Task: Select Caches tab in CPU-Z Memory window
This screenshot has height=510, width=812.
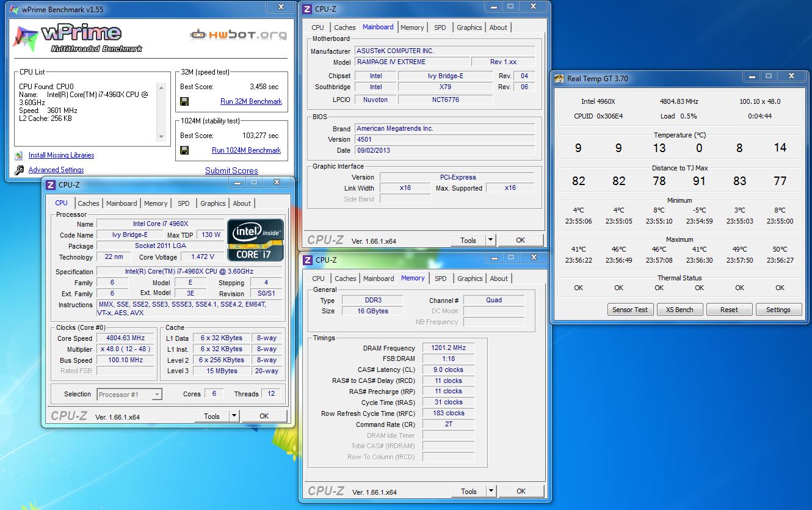Action: (x=345, y=279)
